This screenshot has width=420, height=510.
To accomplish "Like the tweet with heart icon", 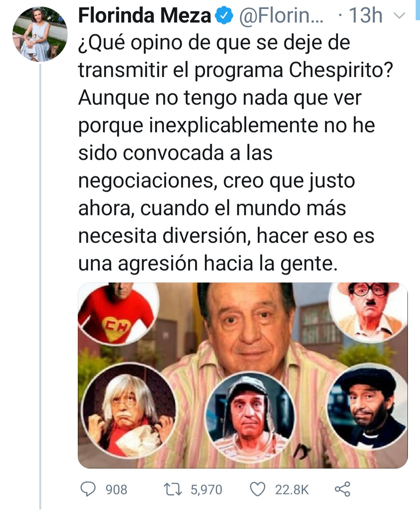I will pyautogui.click(x=257, y=489).
